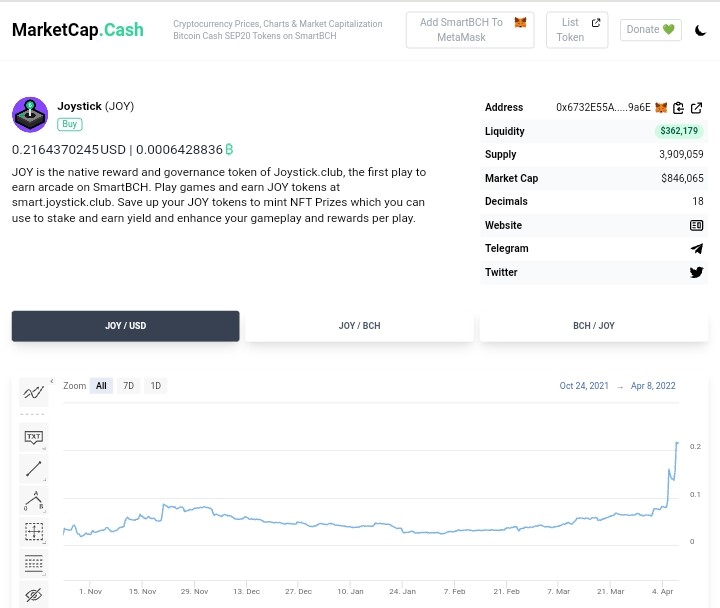
Task: Pick the line drawing tool
Action: [x=34, y=469]
